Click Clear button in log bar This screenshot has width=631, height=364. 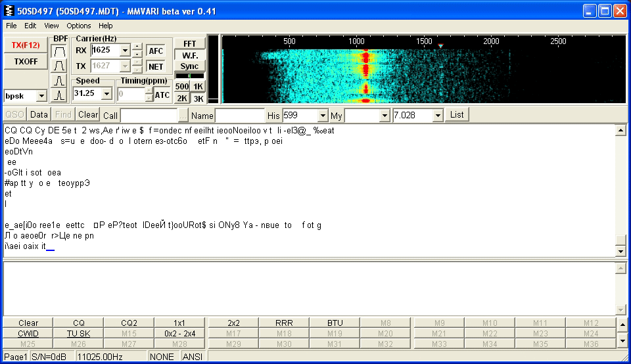(88, 114)
